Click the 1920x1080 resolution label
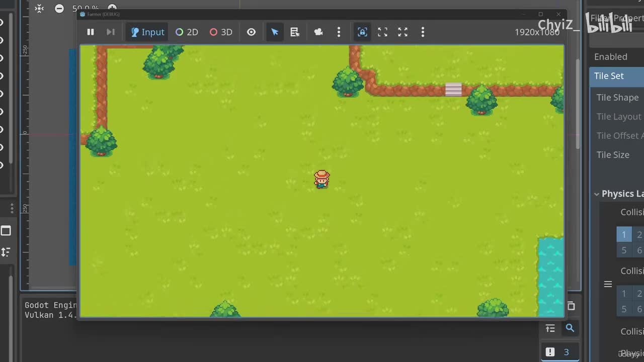The image size is (644, 362). [x=537, y=32]
